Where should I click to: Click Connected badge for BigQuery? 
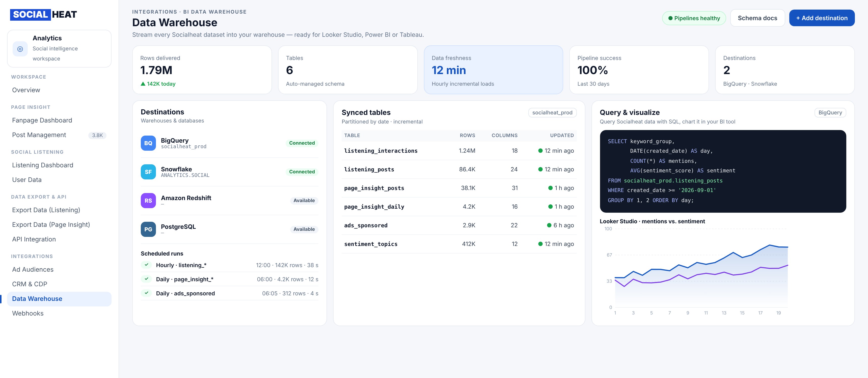(x=302, y=143)
